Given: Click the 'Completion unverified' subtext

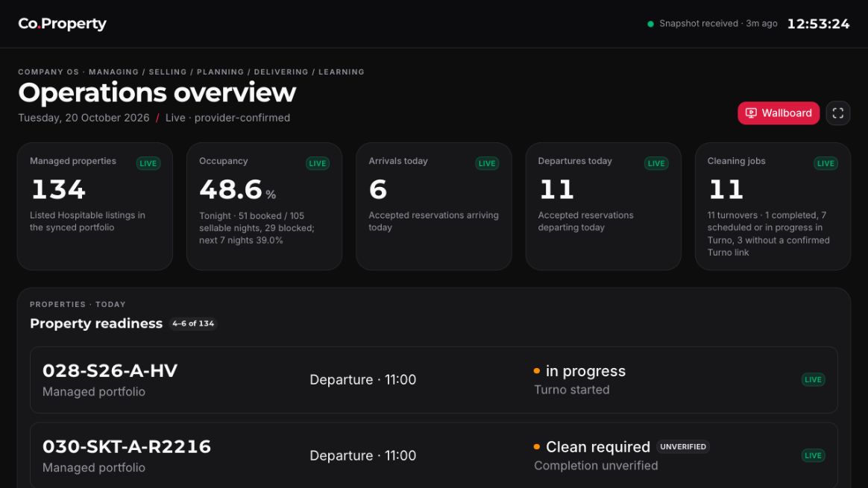Looking at the screenshot, I should (597, 466).
